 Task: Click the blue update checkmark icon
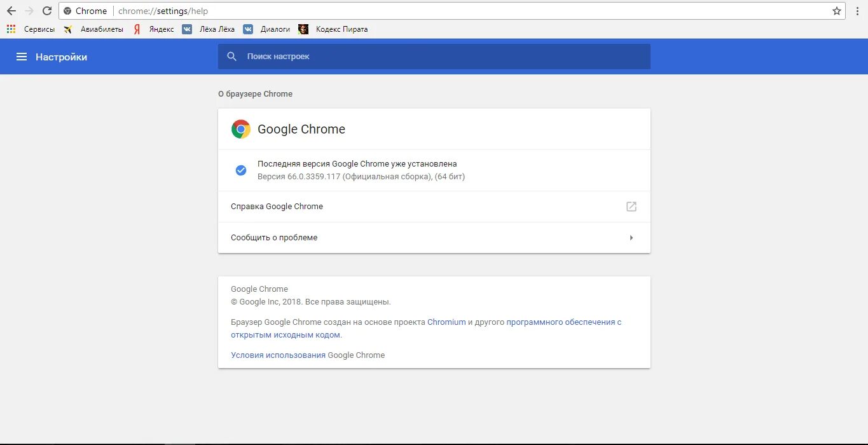241,170
